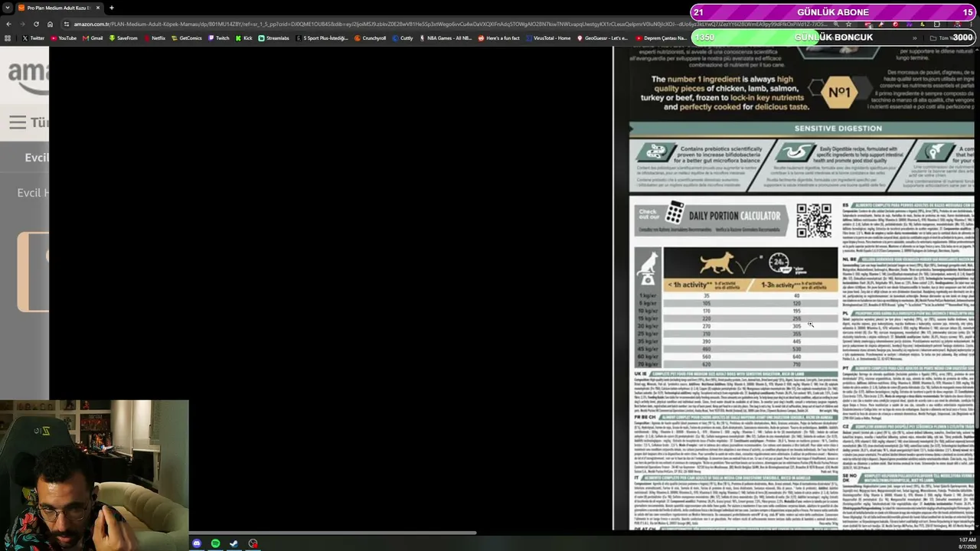
Task: Open the red-badged app in the taskbar
Action: (x=253, y=543)
